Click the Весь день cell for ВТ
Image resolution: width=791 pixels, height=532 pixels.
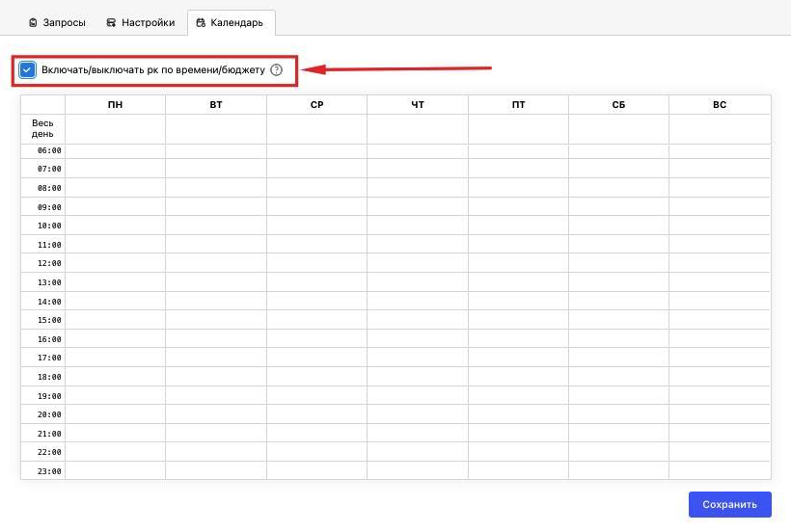(216, 129)
